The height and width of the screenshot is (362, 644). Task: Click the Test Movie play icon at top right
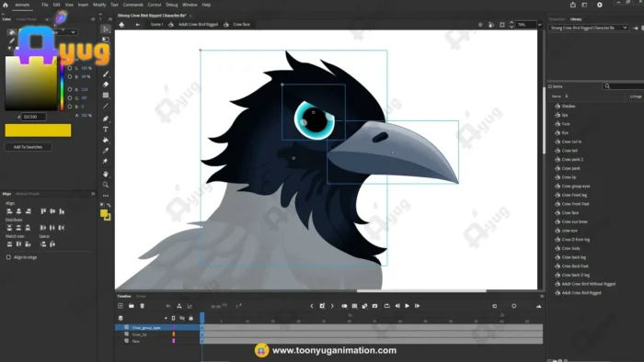600,5
